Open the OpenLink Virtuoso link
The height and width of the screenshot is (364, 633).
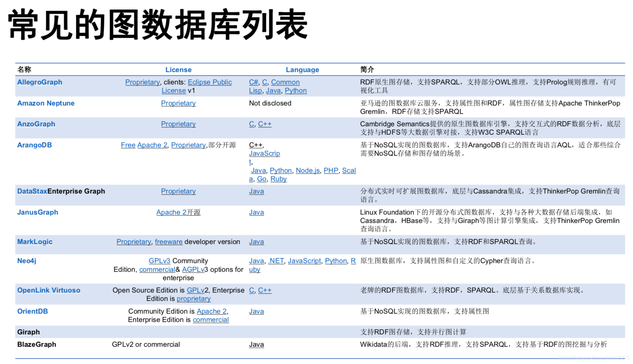pos(49,290)
